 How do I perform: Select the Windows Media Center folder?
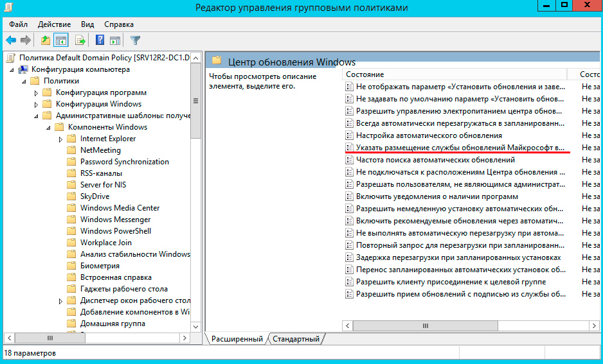[x=120, y=208]
